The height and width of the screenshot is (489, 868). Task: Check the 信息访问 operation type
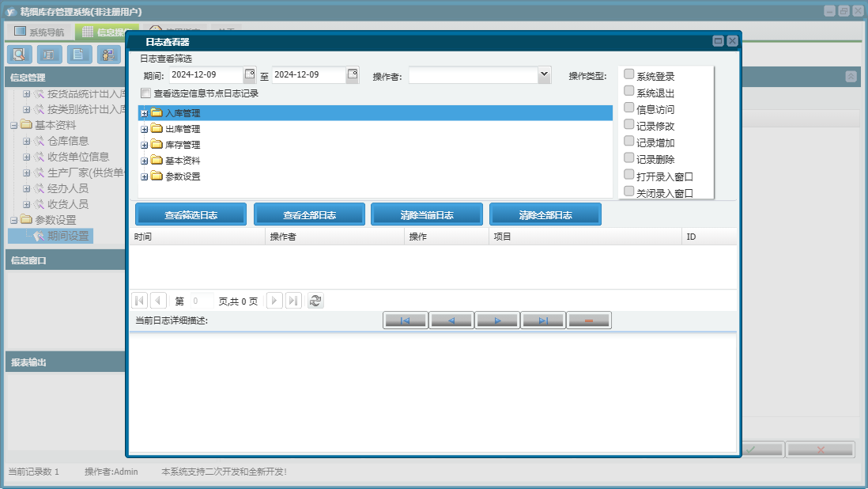628,108
